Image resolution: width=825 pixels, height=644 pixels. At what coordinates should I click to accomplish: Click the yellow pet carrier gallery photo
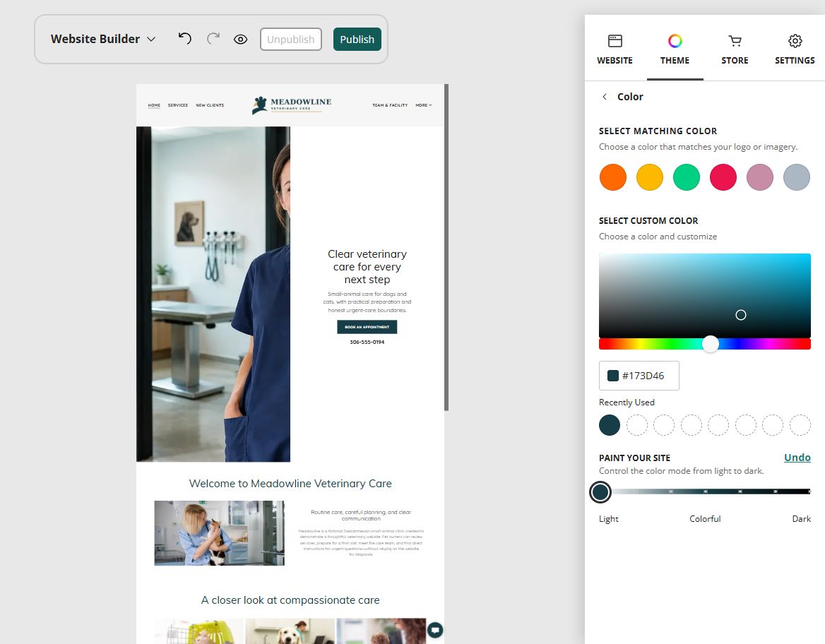pyautogui.click(x=199, y=631)
